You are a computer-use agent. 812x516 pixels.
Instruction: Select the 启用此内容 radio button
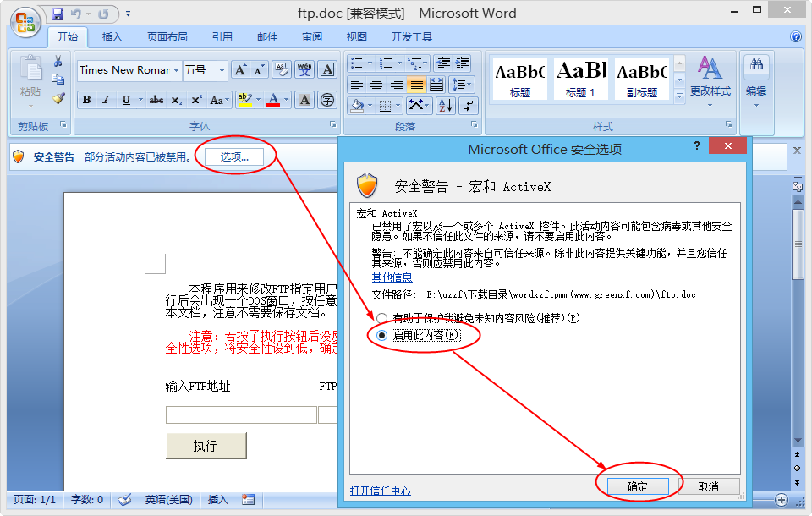click(382, 335)
